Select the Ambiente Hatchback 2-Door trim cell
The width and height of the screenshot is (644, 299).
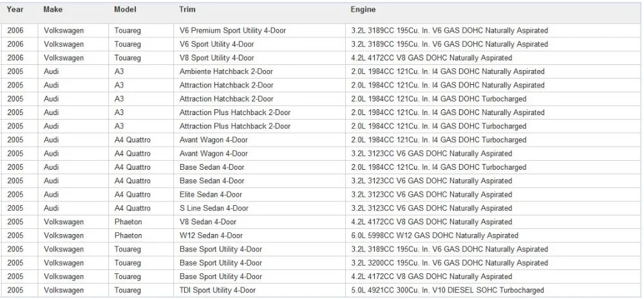[x=260, y=72]
